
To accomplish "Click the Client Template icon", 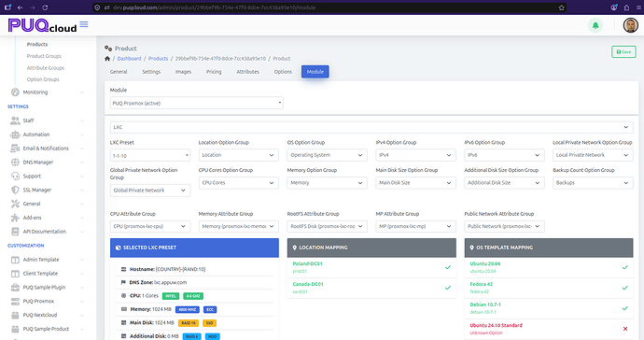I will pos(15,274).
